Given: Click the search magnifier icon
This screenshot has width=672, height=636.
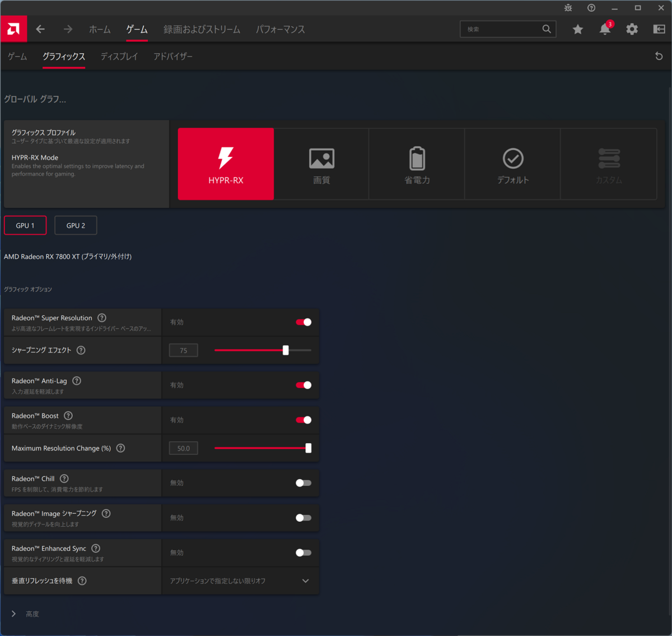Looking at the screenshot, I should click(x=547, y=29).
